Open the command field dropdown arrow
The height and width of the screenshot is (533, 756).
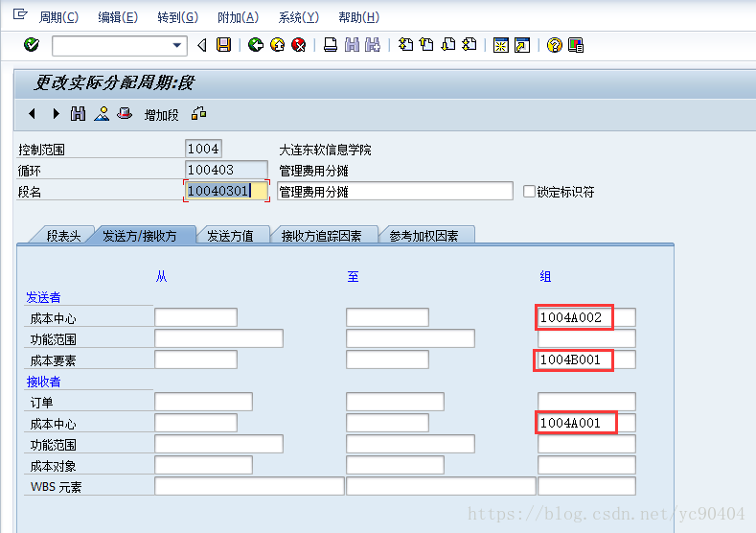(x=177, y=46)
